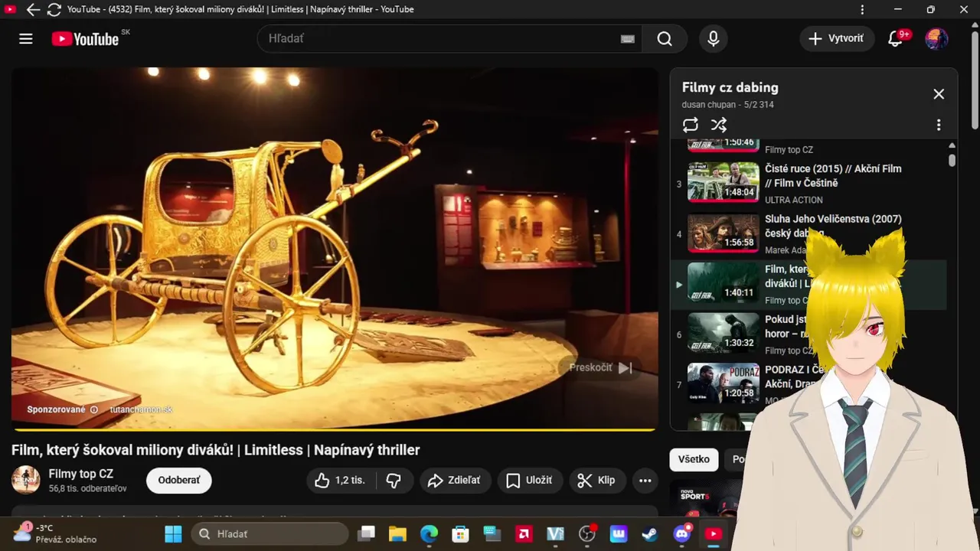Open Microsoft Store from taskbar
Image resolution: width=980 pixels, height=551 pixels.
(x=460, y=533)
